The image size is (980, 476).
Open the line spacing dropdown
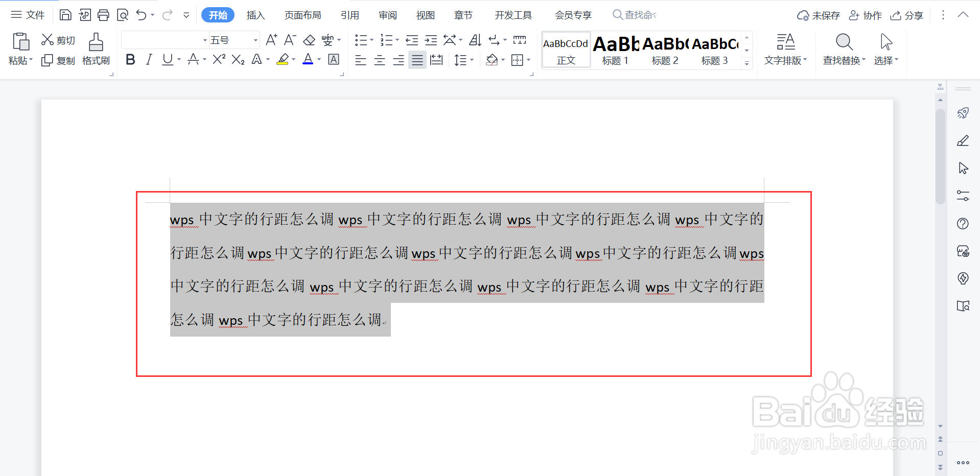(472, 60)
